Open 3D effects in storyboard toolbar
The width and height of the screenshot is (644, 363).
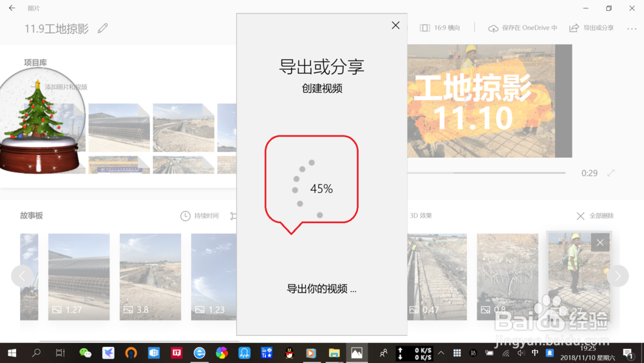pyautogui.click(x=421, y=215)
